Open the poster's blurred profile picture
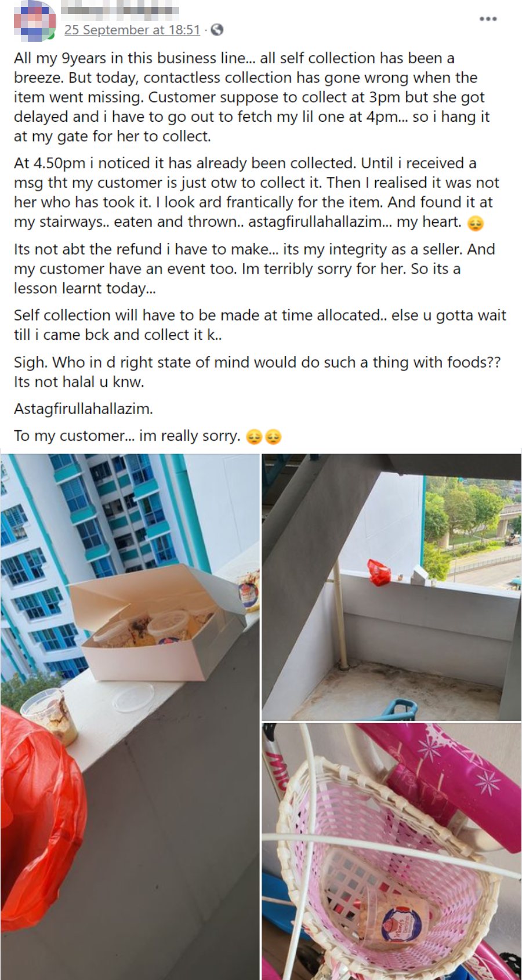 tap(34, 21)
